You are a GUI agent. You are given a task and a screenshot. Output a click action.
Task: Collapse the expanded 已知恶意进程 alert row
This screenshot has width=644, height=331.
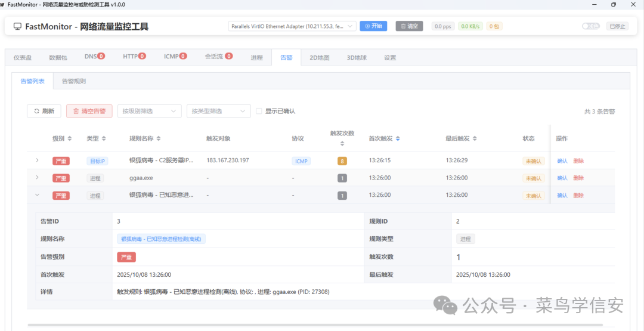click(x=37, y=195)
